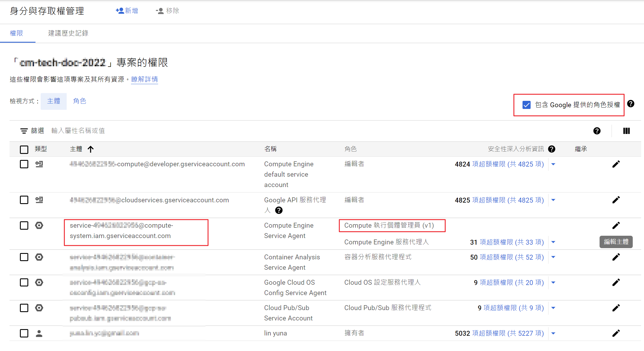Click edit pencil for Cloud Pub/Sub Service Account

pos(616,308)
